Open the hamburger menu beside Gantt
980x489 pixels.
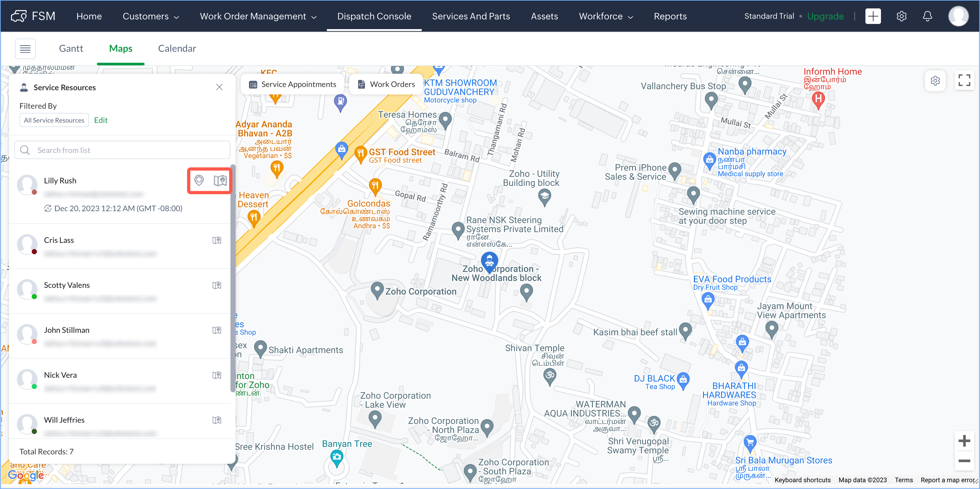(25, 48)
